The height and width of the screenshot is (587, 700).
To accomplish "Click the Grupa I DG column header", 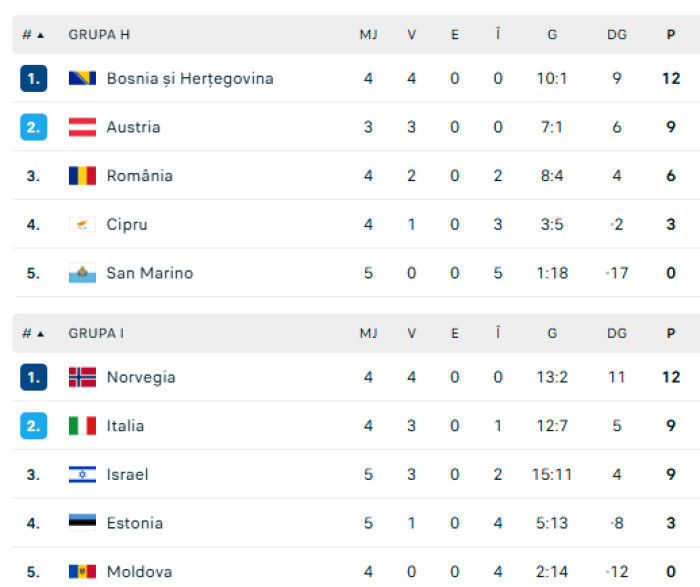I will tap(617, 334).
